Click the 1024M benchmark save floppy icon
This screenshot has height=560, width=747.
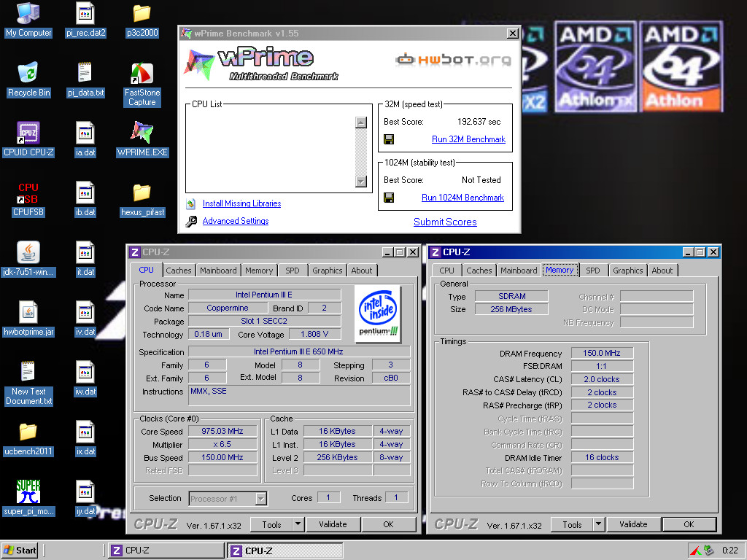point(389,198)
